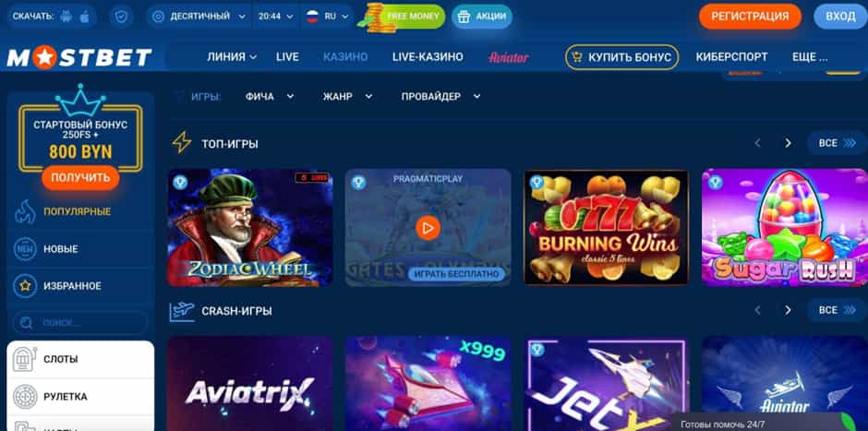
Task: Show next Топ-игры with right arrow
Action: [788, 143]
